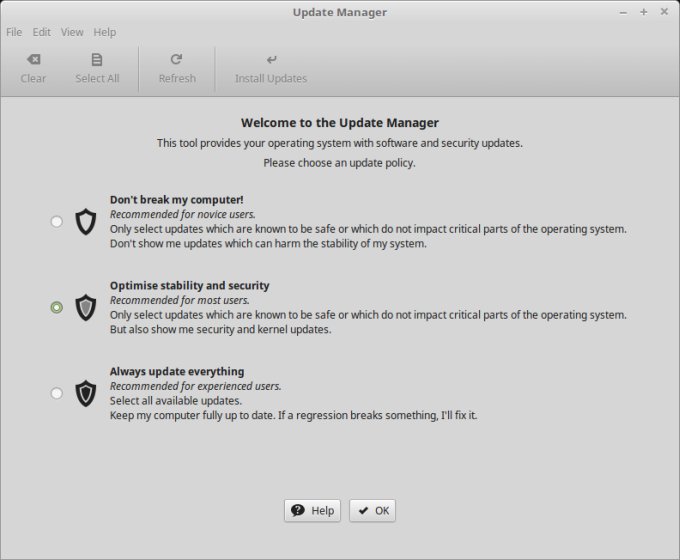
Task: Click "Welcome to the Update Manager" heading
Action: tap(340, 123)
